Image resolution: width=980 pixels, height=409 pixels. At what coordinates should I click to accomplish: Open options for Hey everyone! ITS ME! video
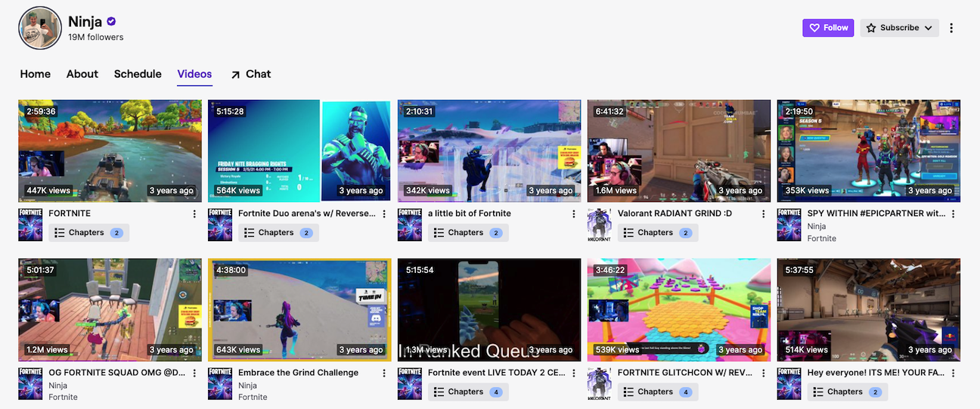(x=954, y=373)
